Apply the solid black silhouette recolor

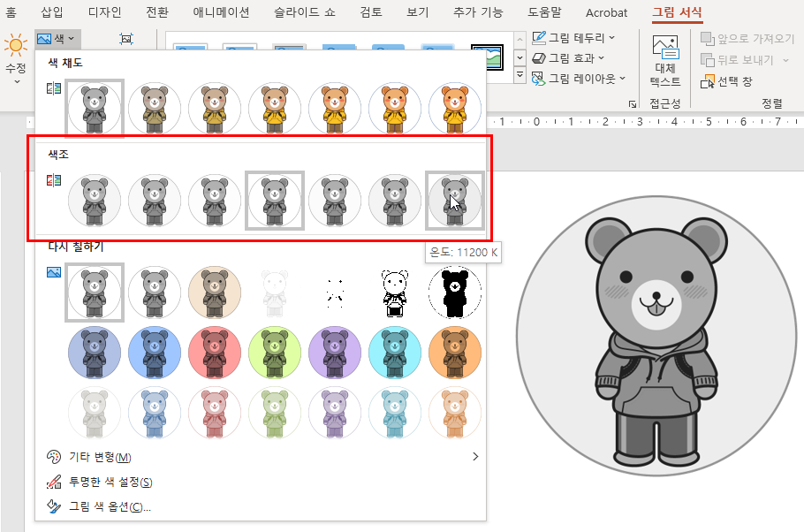pyautogui.click(x=455, y=293)
